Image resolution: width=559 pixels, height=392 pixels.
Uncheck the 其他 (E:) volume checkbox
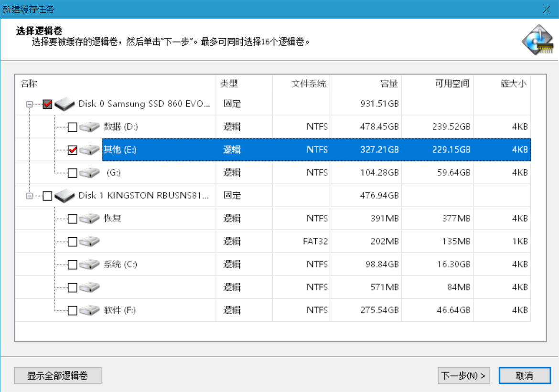pos(72,150)
